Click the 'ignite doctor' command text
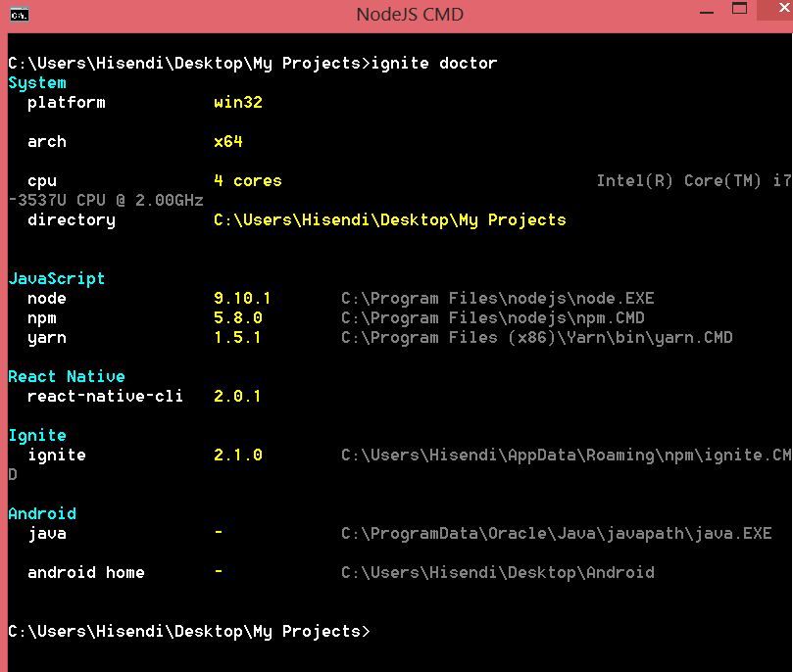Viewport: 793px width, 672px height. tap(434, 63)
